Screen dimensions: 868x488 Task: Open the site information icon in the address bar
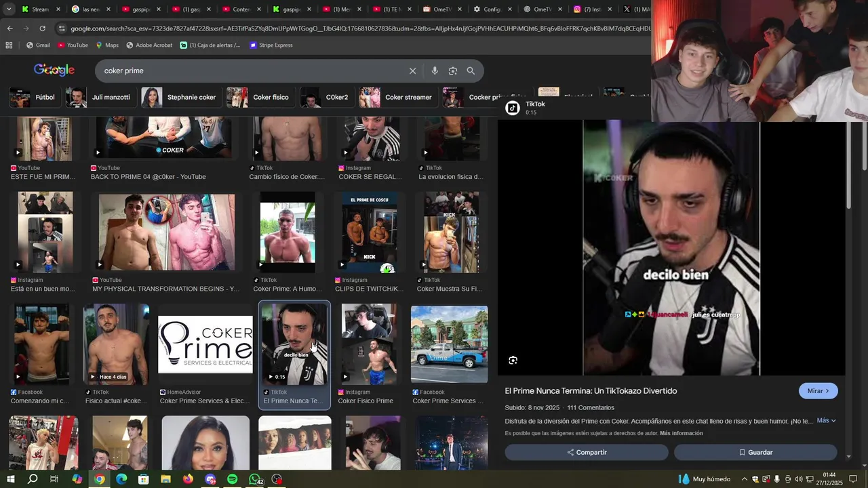click(62, 28)
